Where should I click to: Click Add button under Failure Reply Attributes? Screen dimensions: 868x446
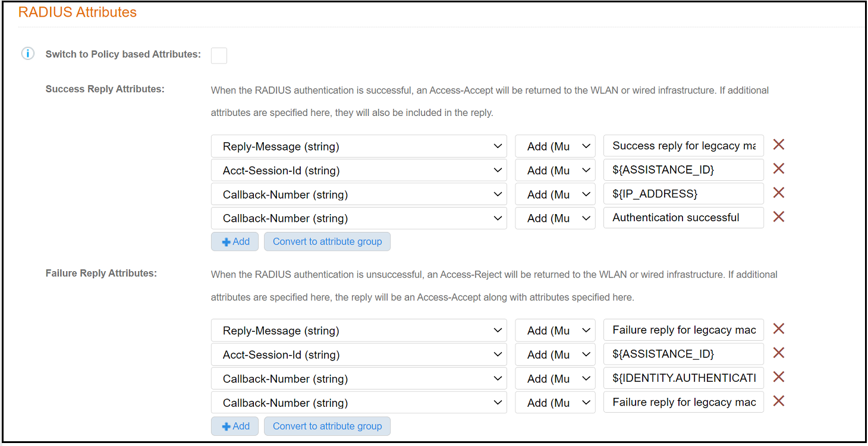(x=235, y=426)
